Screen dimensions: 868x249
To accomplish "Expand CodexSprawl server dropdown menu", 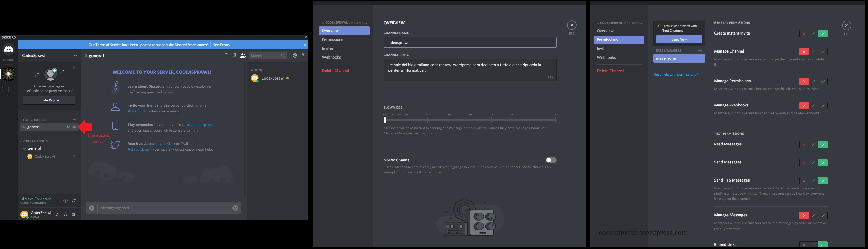I will tap(75, 56).
